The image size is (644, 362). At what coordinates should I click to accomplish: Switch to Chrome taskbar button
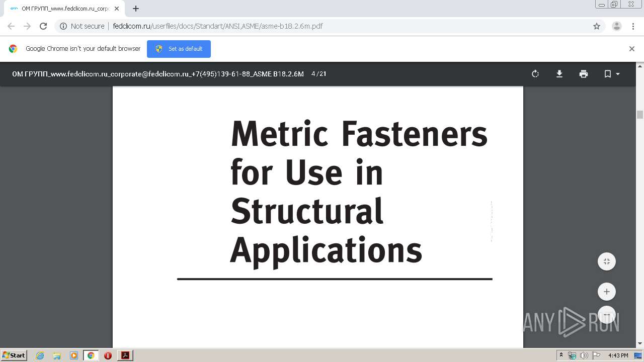pyautogui.click(x=91, y=355)
